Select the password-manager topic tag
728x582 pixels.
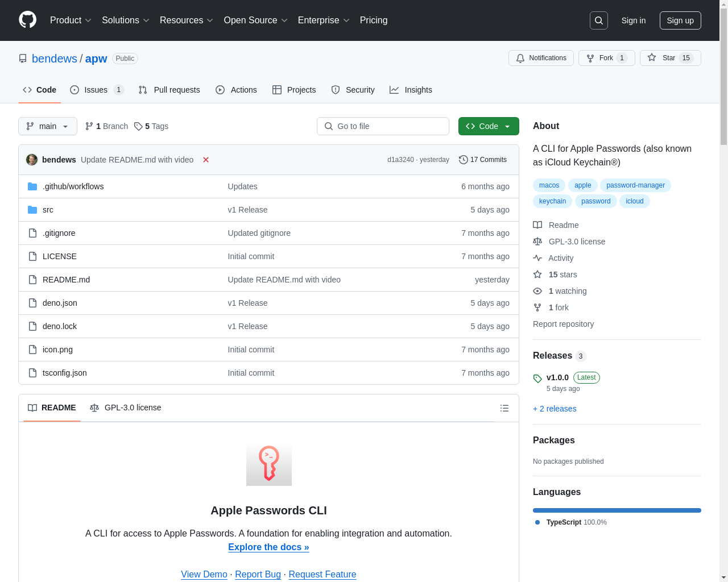click(x=635, y=185)
